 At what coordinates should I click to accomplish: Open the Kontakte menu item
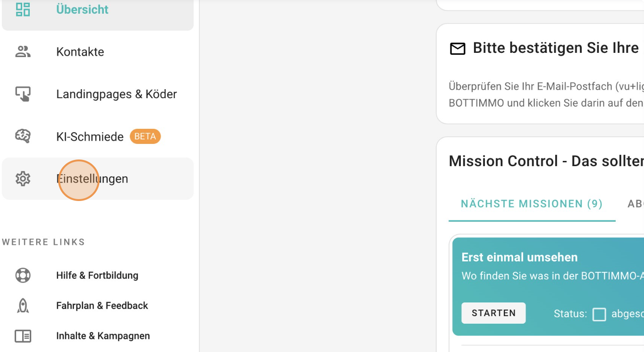80,51
